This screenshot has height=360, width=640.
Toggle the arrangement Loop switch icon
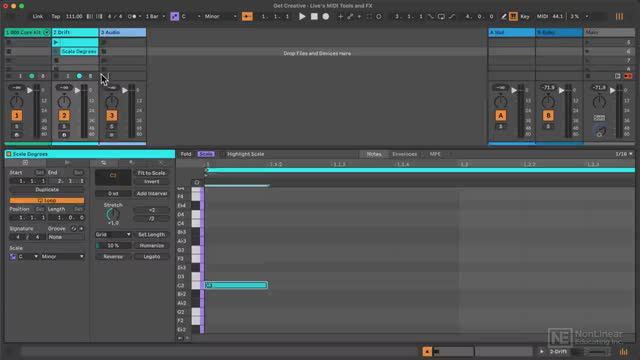[x=441, y=16]
